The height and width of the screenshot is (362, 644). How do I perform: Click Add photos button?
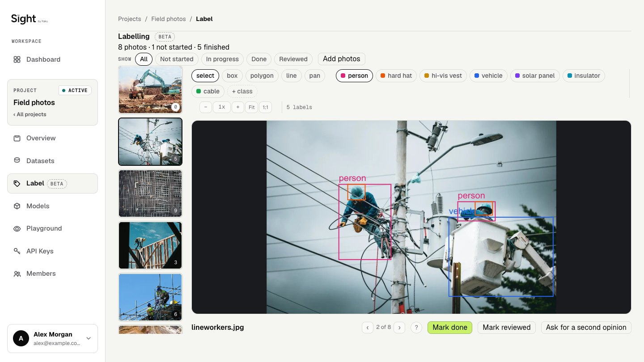tap(342, 59)
